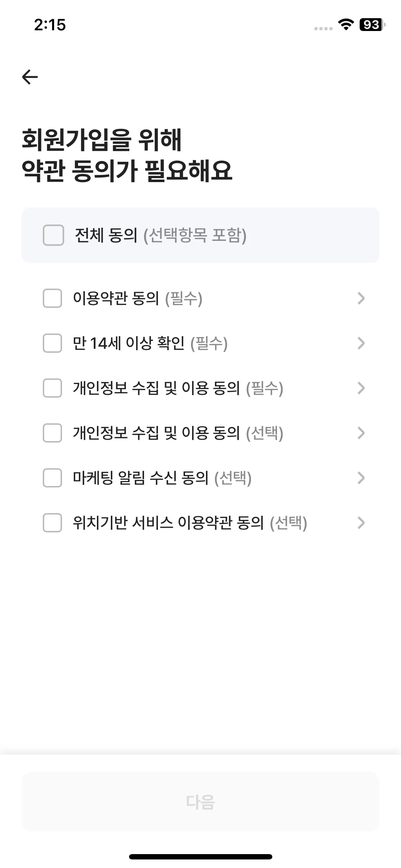Tap the Wi-Fi status icon

pyautogui.click(x=346, y=25)
